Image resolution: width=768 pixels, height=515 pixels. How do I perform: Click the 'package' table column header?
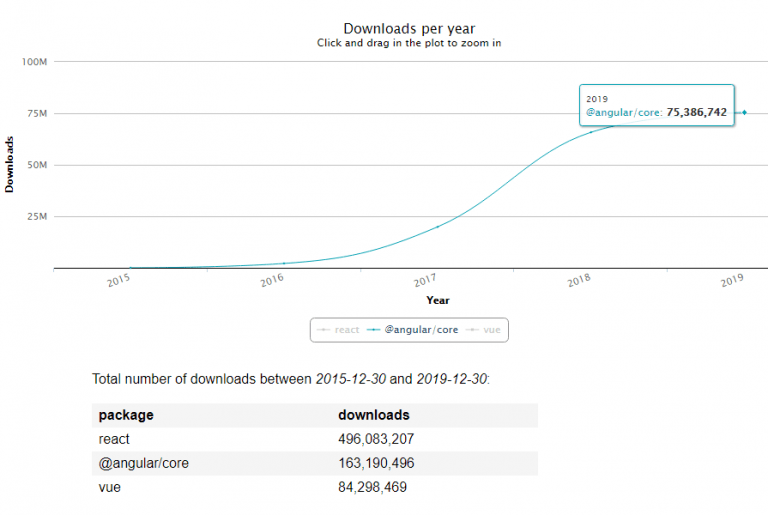pyautogui.click(x=126, y=415)
